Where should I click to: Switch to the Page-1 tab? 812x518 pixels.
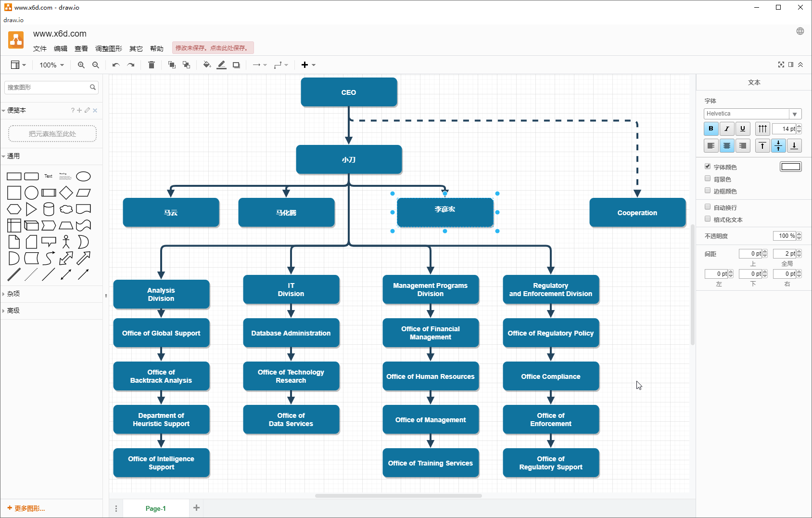pos(155,508)
